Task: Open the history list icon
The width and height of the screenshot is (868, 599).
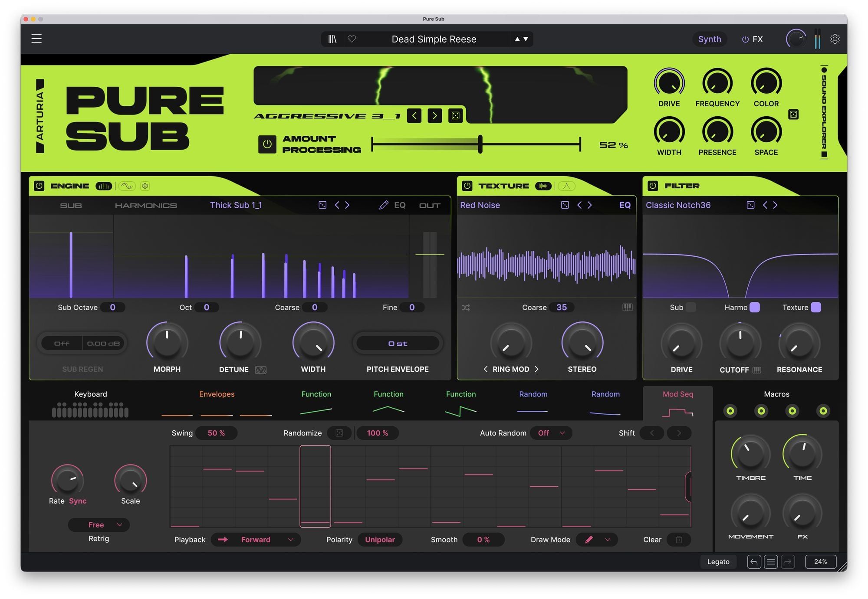Action: 771,562
